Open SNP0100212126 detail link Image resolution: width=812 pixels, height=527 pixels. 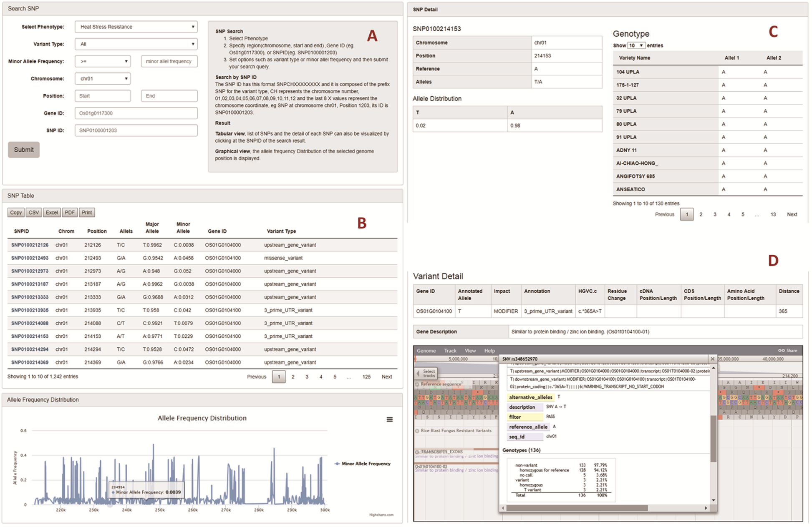[30, 245]
